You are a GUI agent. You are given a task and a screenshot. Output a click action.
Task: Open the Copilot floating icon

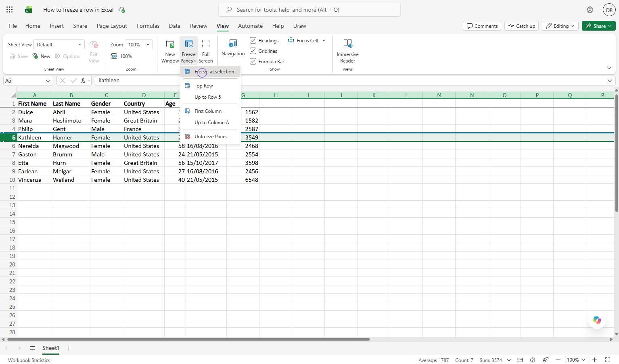[x=597, y=320]
